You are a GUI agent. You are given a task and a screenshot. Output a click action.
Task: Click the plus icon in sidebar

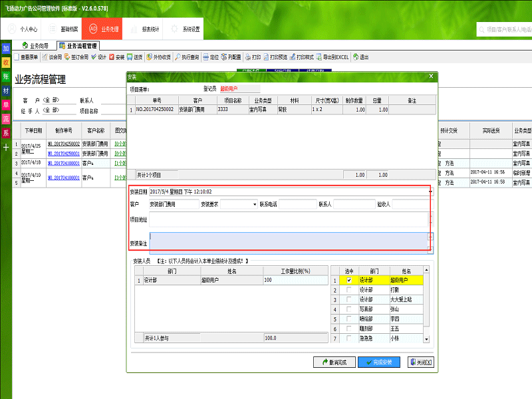6,147
